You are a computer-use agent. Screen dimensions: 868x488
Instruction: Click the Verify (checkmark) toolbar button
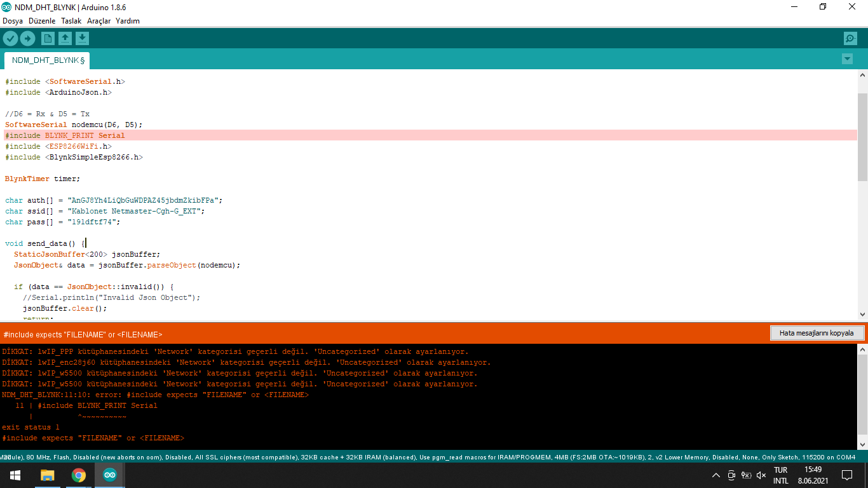tap(10, 39)
